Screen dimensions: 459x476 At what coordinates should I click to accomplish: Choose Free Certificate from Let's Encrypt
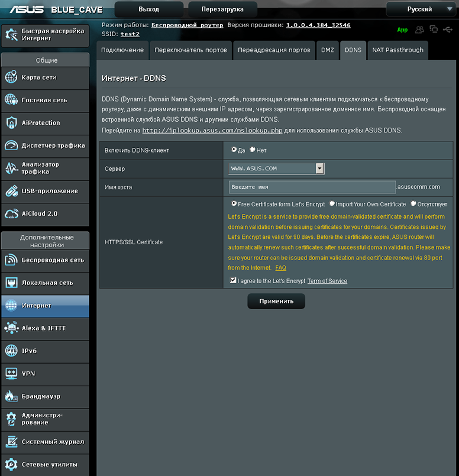[x=234, y=203]
